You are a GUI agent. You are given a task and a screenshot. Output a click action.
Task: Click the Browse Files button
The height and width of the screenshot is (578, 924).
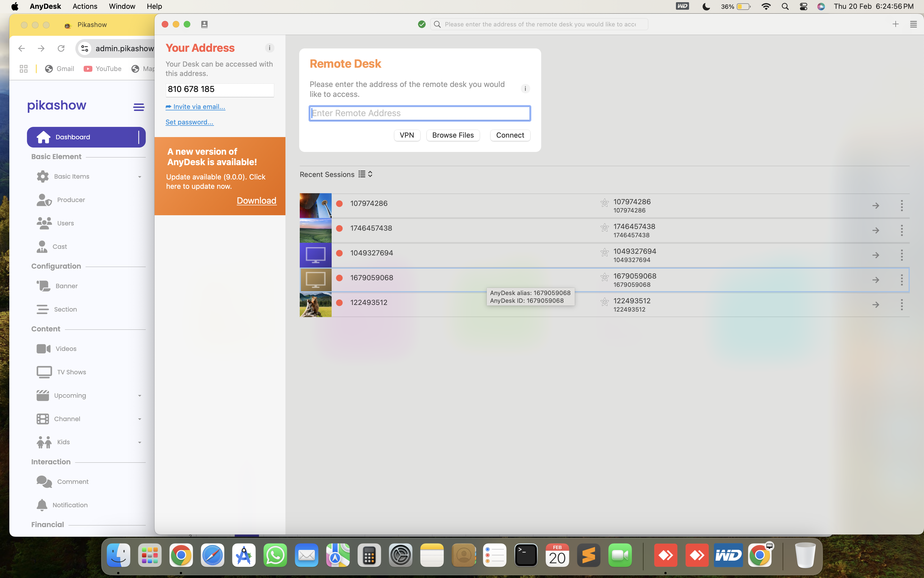[453, 135]
